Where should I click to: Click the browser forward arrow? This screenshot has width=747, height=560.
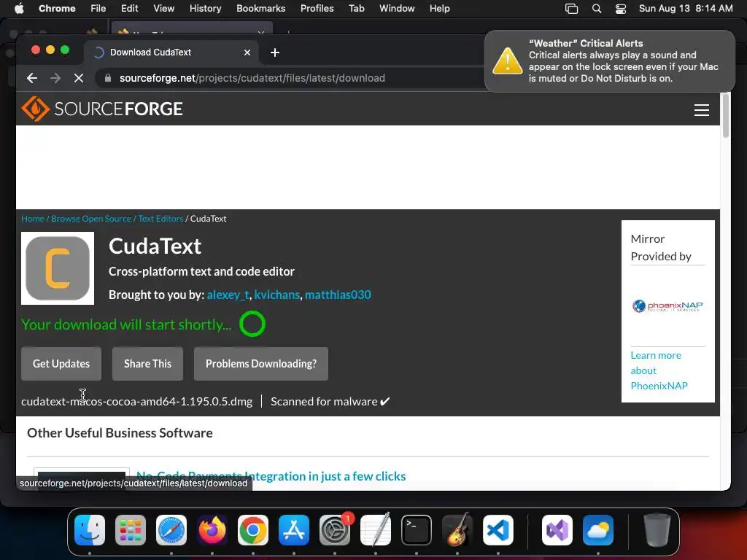coord(55,78)
